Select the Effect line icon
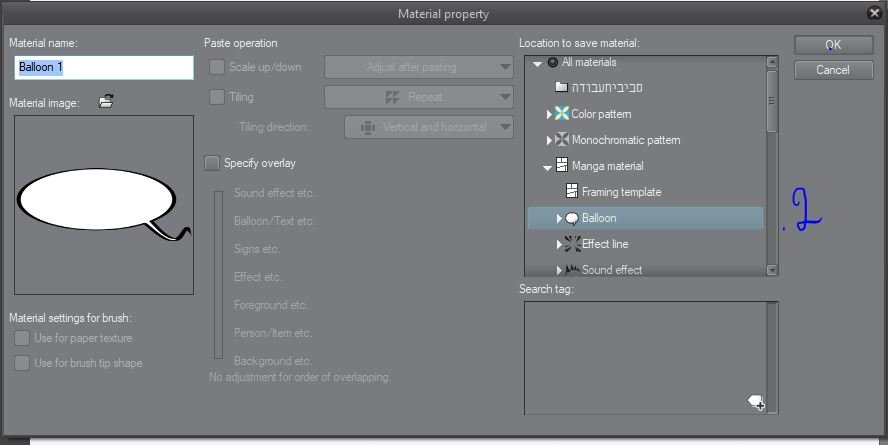 tap(572, 244)
